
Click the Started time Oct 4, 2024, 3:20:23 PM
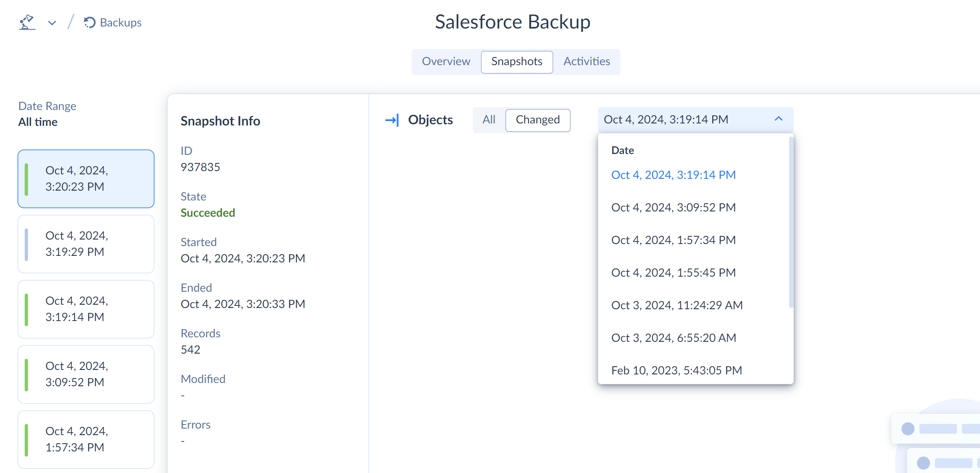pos(243,259)
